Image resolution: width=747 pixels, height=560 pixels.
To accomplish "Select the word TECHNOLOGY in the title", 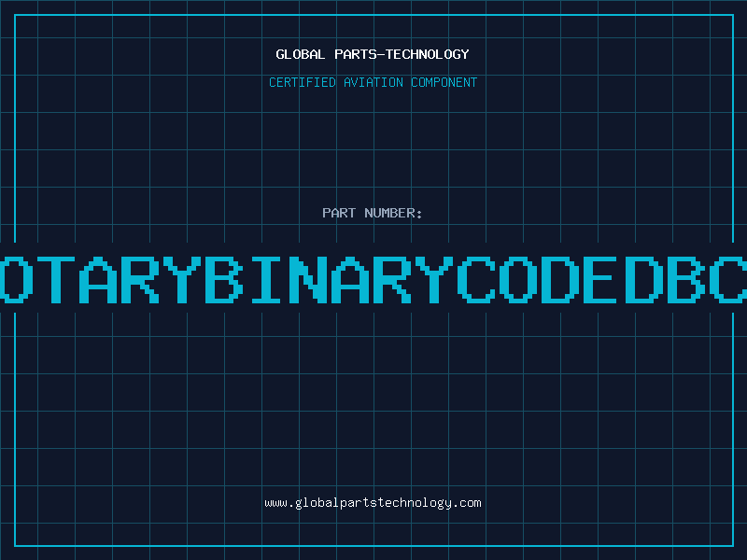I will (x=428, y=54).
